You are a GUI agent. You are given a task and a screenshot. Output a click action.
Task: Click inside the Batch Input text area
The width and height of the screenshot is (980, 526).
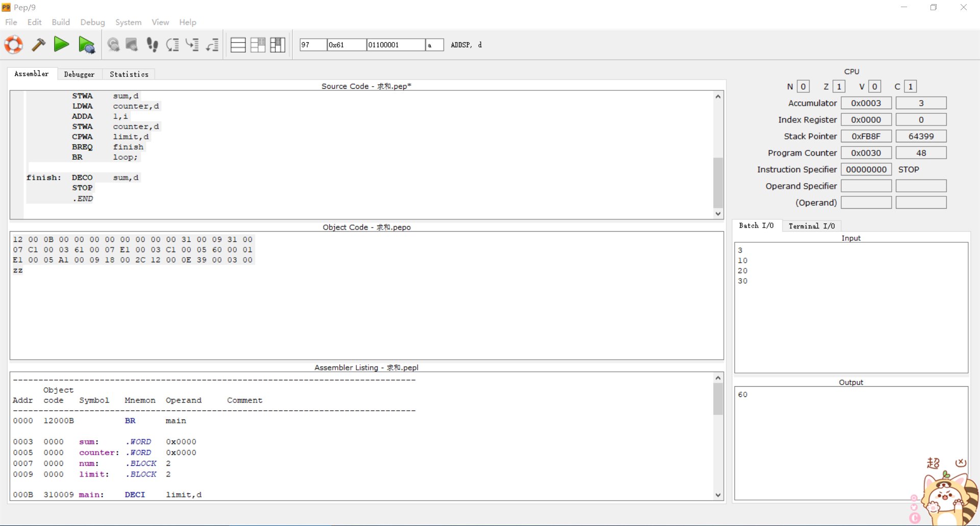(851, 308)
